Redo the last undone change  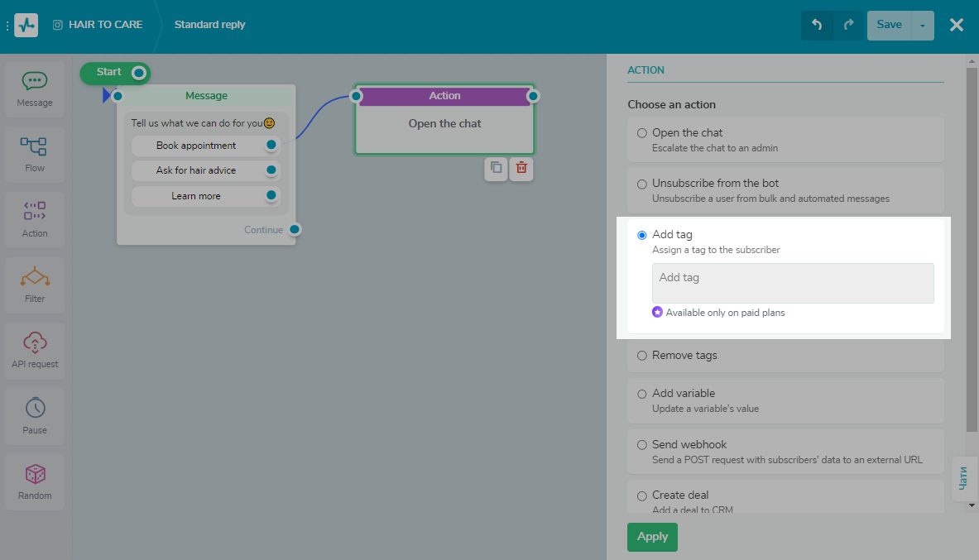click(848, 25)
